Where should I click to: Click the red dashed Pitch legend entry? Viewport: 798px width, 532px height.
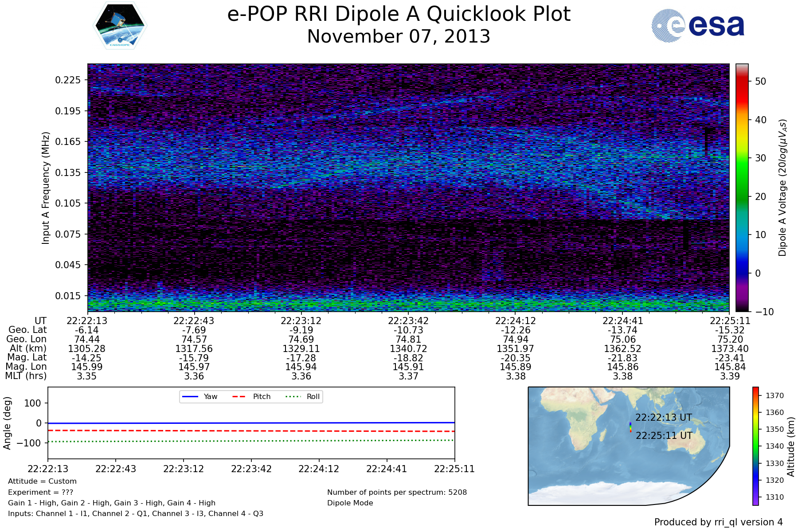click(251, 396)
